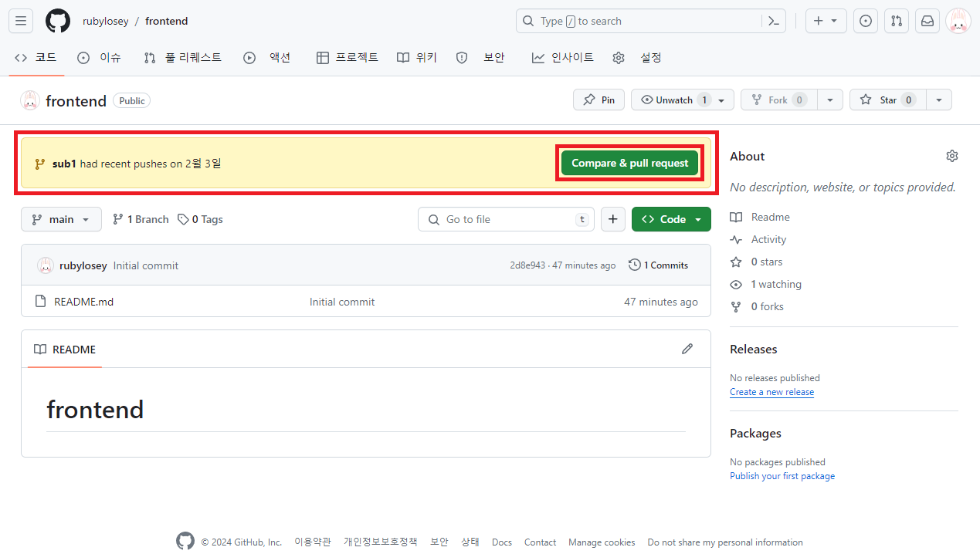
Task: Open Star lists dropdown arrow
Action: tap(939, 100)
